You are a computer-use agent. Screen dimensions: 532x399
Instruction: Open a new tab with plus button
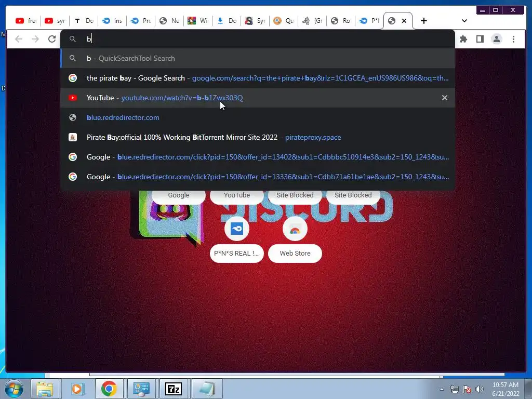[424, 21]
